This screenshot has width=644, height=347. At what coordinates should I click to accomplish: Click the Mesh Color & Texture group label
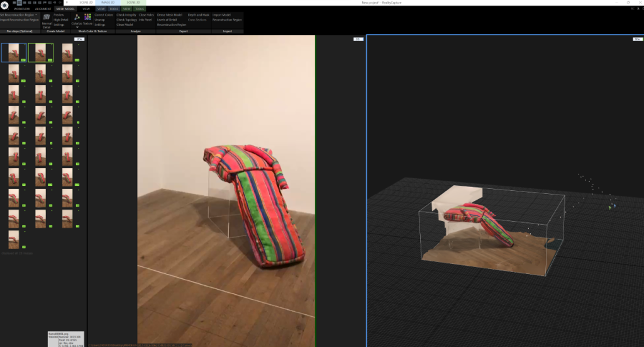pyautogui.click(x=92, y=31)
